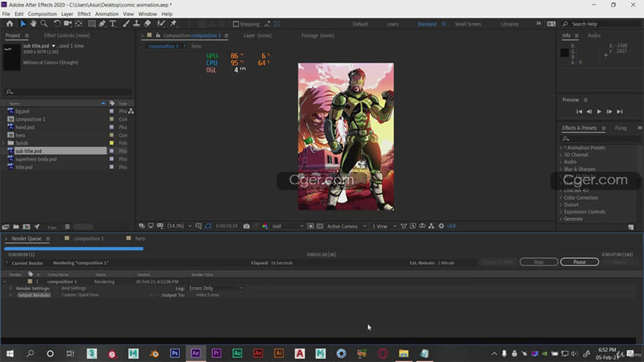Image resolution: width=644 pixels, height=362 pixels.
Task: Open the Composition menu
Action: click(x=42, y=14)
